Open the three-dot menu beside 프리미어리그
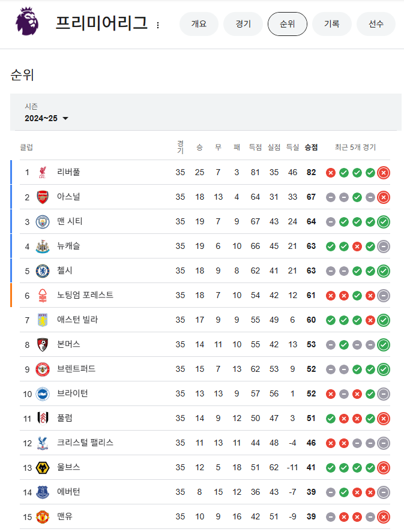404x532 pixels. click(x=158, y=25)
